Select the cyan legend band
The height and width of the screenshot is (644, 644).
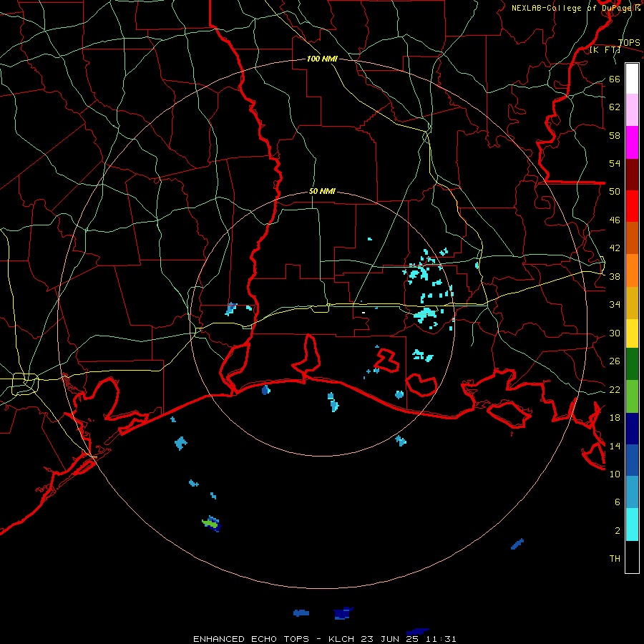click(632, 525)
